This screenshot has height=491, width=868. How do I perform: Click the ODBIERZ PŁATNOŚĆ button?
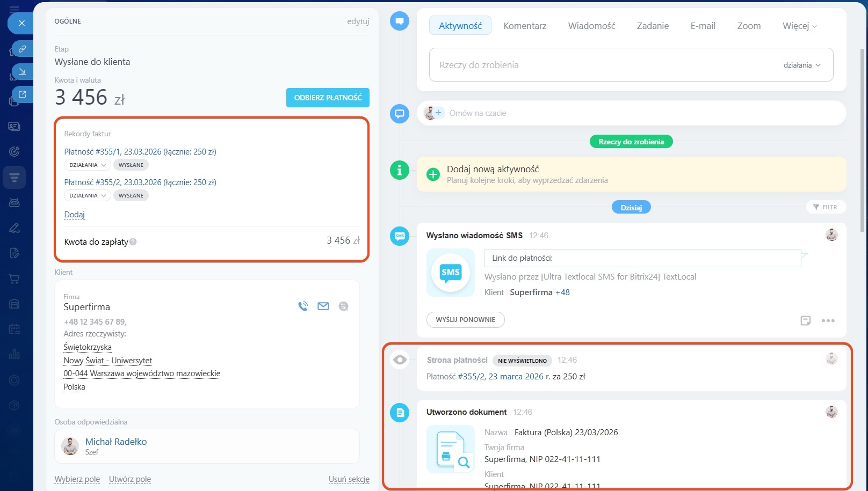[x=328, y=98]
